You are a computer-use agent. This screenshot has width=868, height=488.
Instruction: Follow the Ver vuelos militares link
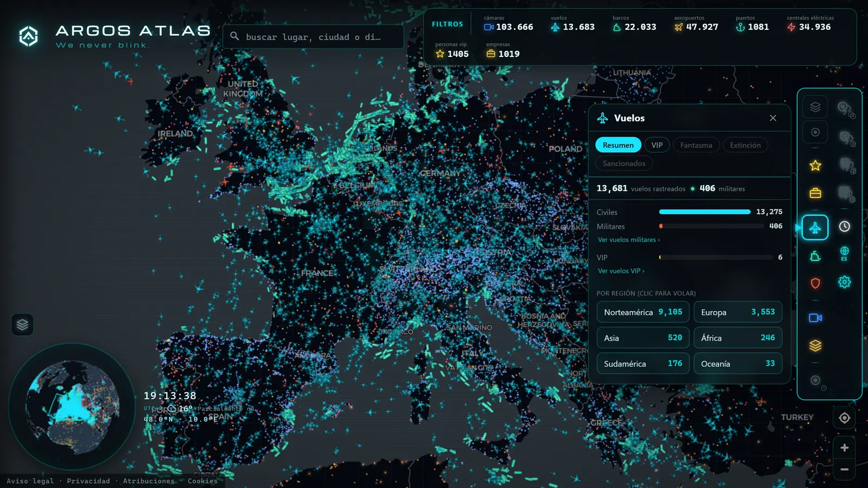(629, 240)
